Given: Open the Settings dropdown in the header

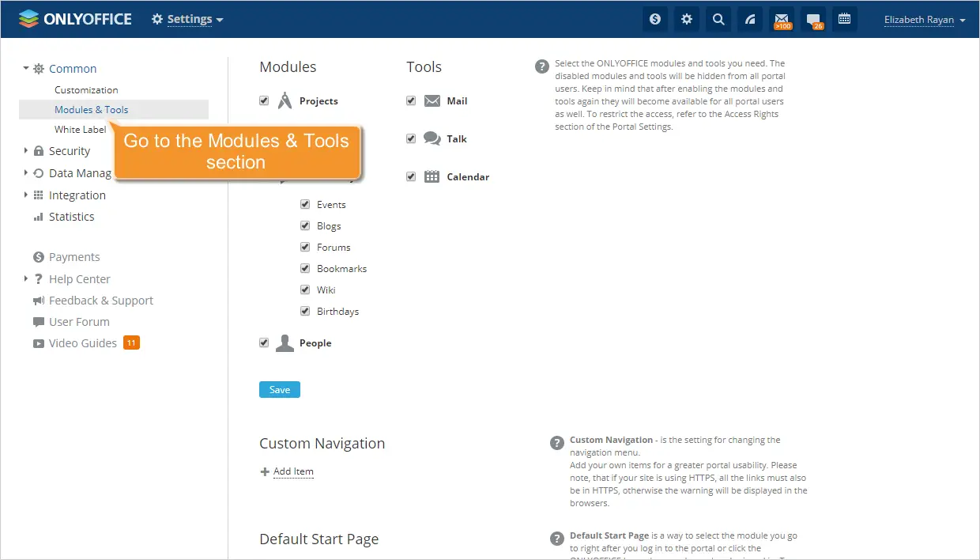Looking at the screenshot, I should pyautogui.click(x=187, y=19).
